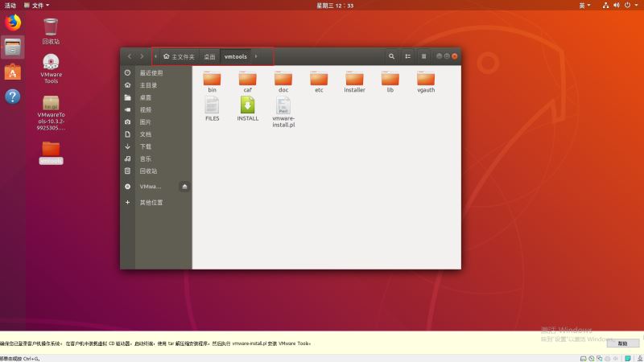Image resolution: width=644 pixels, height=362 pixels.
Task: Click 桌面 segment in the path bar
Action: coord(209,57)
